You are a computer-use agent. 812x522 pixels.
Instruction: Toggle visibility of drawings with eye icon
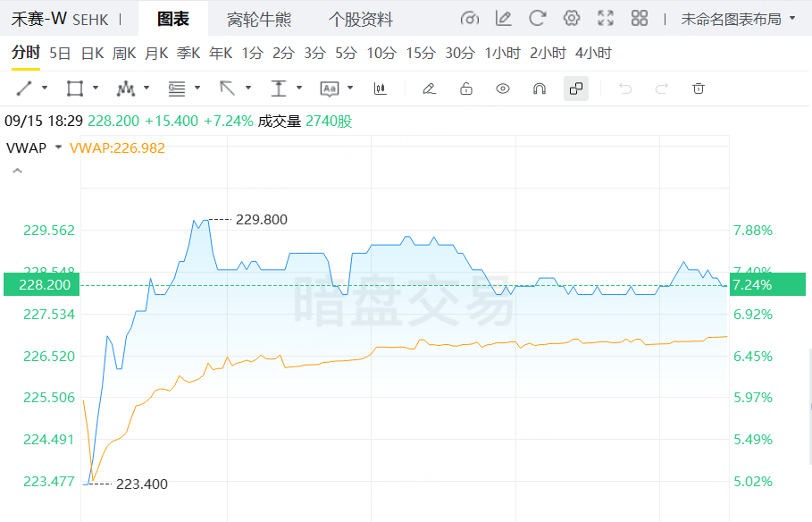tap(503, 88)
